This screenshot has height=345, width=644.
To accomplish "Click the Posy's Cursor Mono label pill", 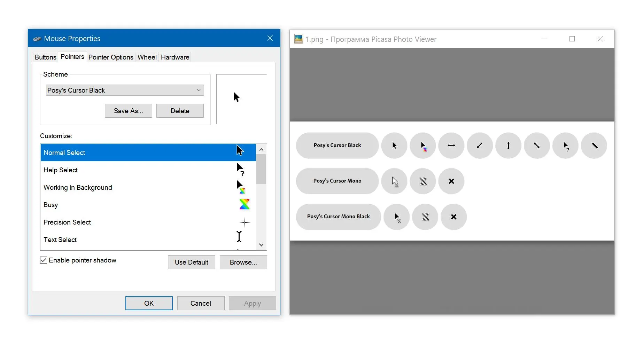I will (337, 181).
